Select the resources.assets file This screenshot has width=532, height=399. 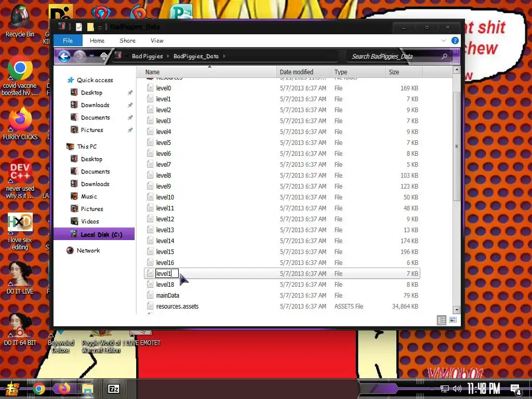coord(178,307)
